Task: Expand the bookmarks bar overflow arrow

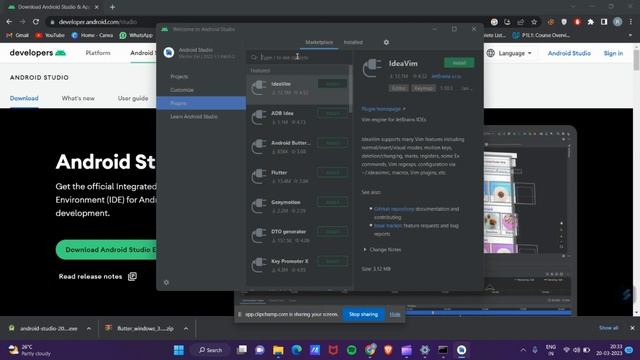Action: [630, 35]
